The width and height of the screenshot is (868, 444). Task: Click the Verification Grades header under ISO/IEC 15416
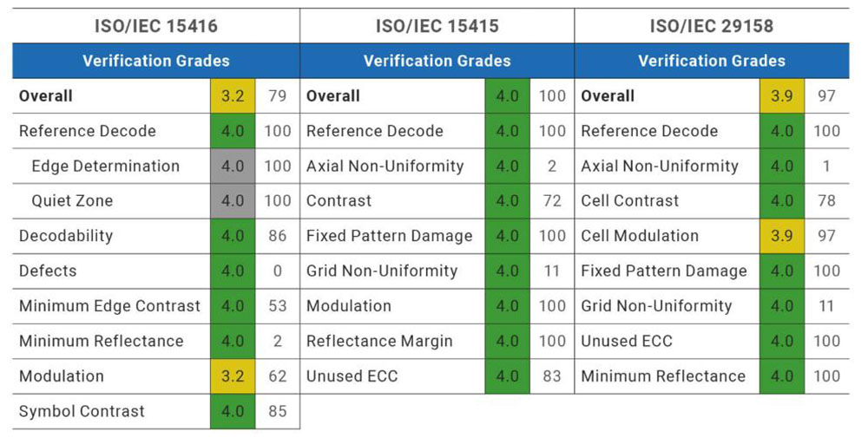(x=156, y=61)
